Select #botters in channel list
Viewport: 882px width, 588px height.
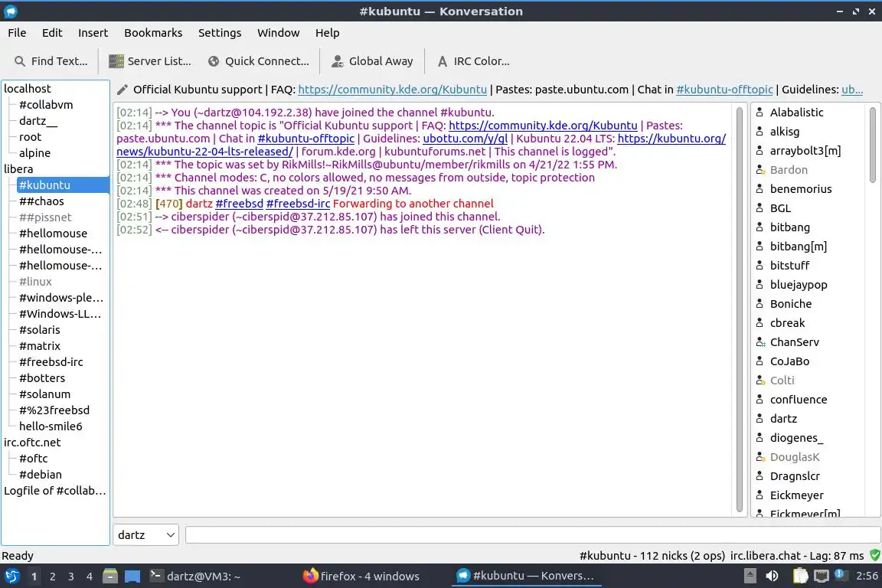coord(42,378)
